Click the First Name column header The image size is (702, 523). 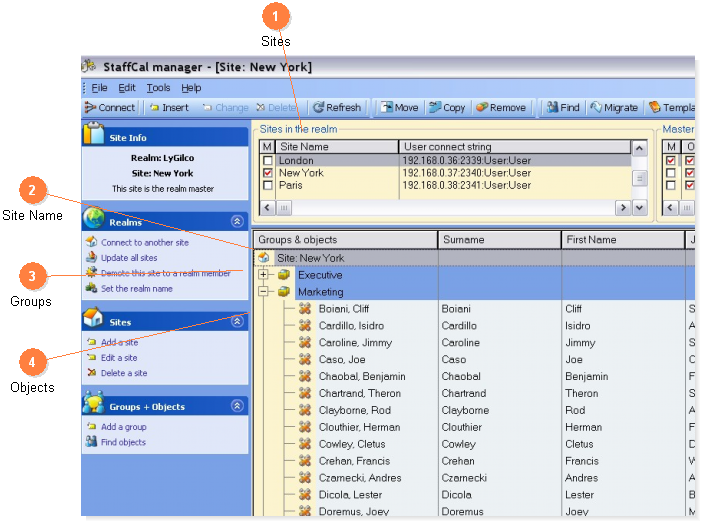(x=623, y=240)
